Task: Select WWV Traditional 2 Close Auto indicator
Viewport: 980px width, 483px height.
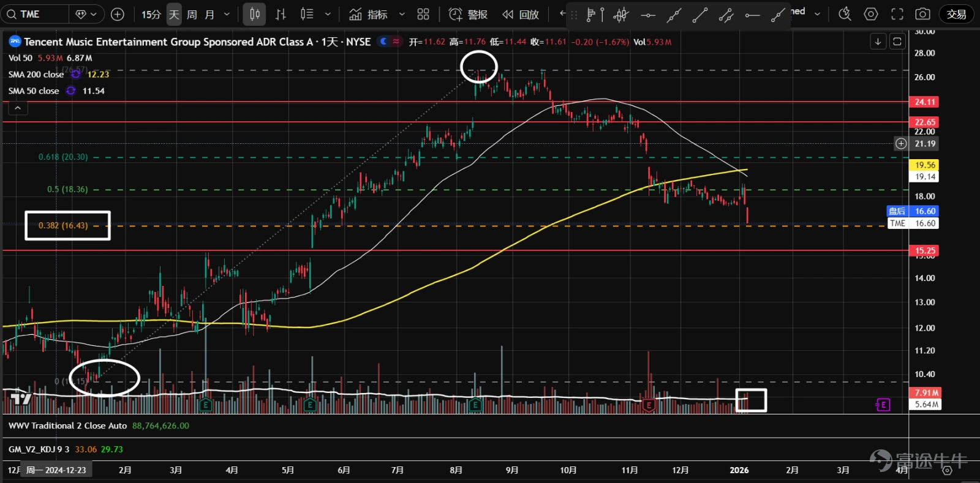Action: (x=68, y=425)
